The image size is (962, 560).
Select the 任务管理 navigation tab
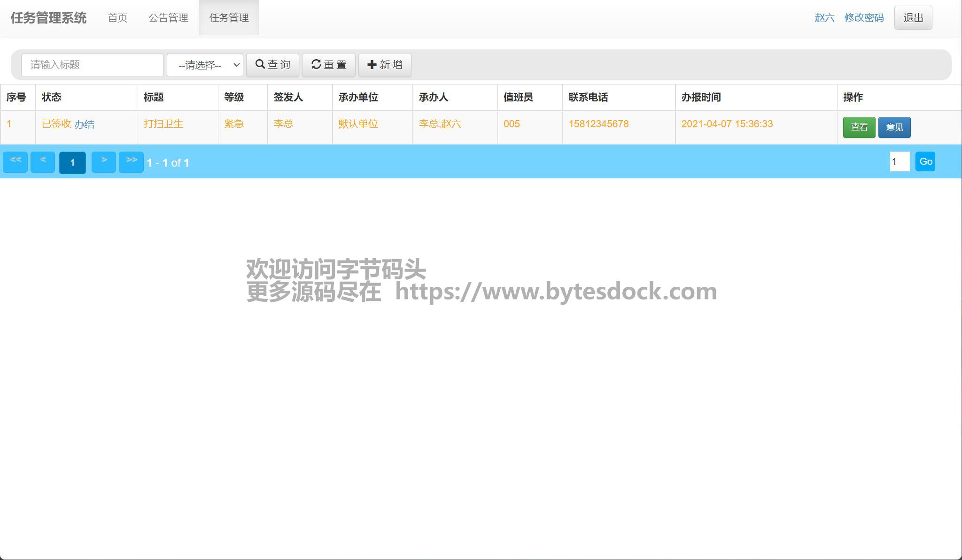click(x=229, y=18)
